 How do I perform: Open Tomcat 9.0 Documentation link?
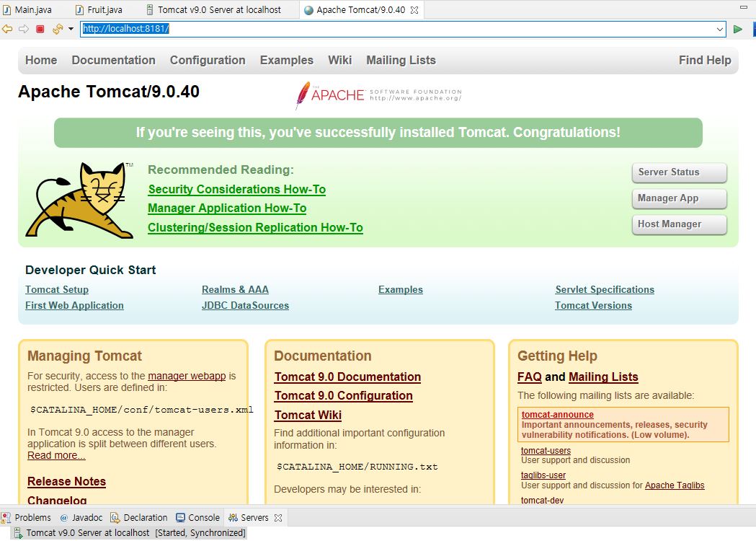click(x=347, y=377)
